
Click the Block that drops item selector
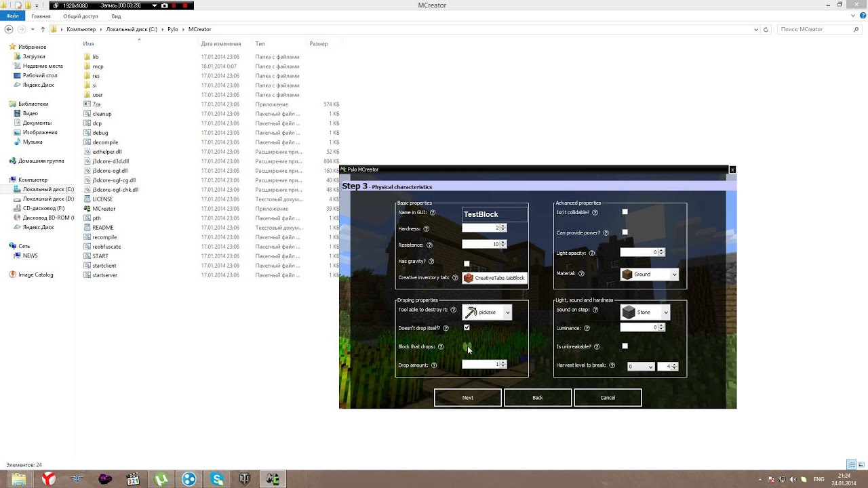point(467,347)
